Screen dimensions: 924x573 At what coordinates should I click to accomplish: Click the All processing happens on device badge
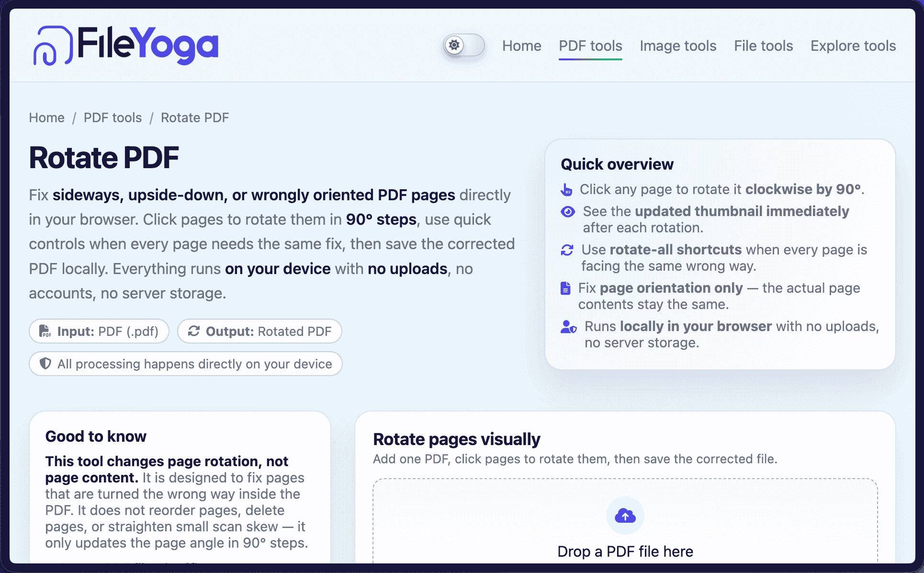(186, 364)
